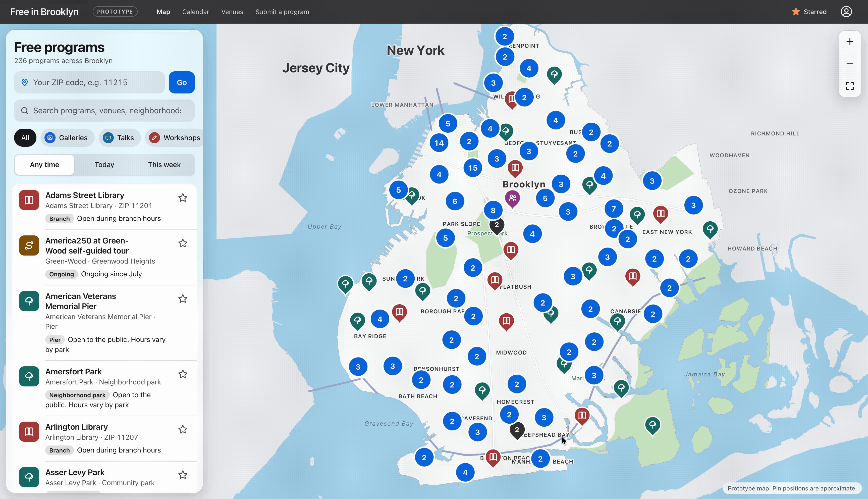Open the Calendar page
The image size is (868, 499).
point(195,12)
